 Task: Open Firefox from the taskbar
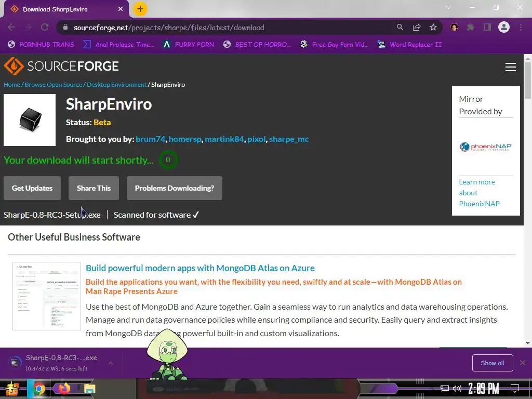[63, 389]
